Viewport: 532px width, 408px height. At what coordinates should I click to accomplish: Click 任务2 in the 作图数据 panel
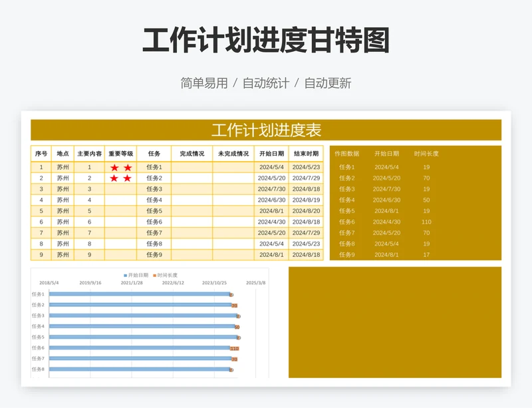pos(346,178)
